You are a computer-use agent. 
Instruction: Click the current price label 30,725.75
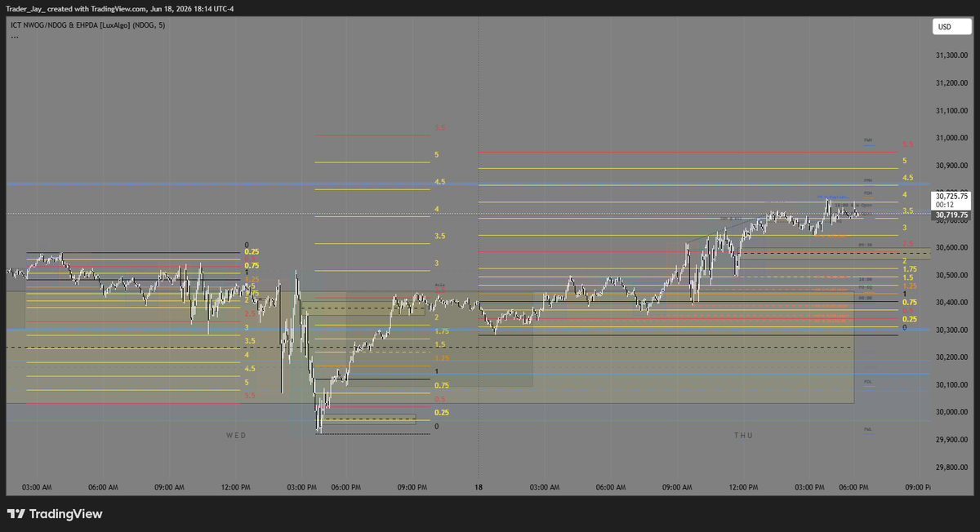[951, 196]
